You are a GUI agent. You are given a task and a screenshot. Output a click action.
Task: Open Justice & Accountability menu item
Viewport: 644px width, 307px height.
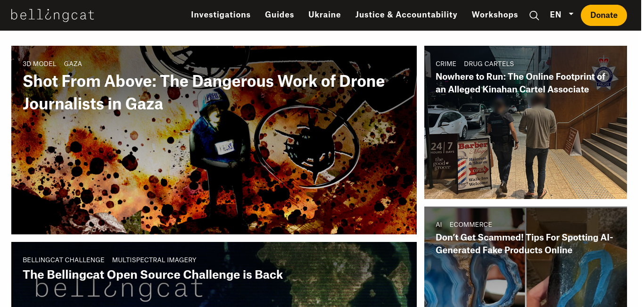pos(406,15)
